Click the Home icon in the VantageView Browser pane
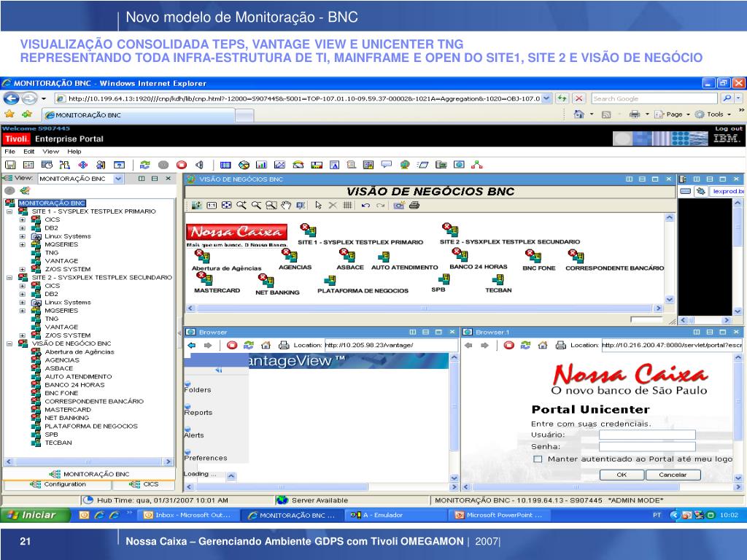The image size is (747, 560). [266, 345]
